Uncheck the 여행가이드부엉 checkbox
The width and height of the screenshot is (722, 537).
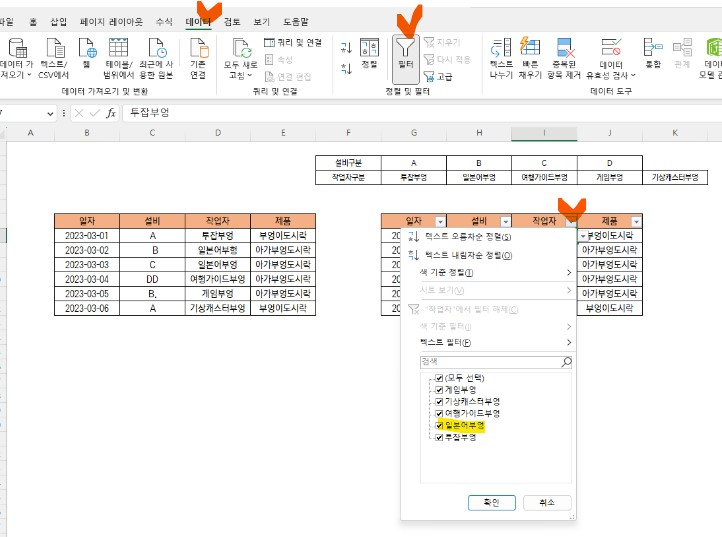[x=439, y=414]
